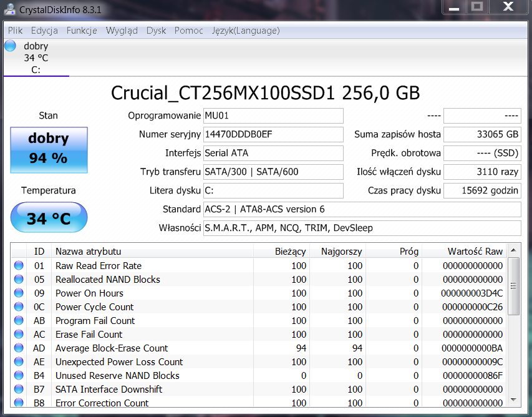Click the empty ---- field at top right
The height and width of the screenshot is (417, 532).
(482, 115)
